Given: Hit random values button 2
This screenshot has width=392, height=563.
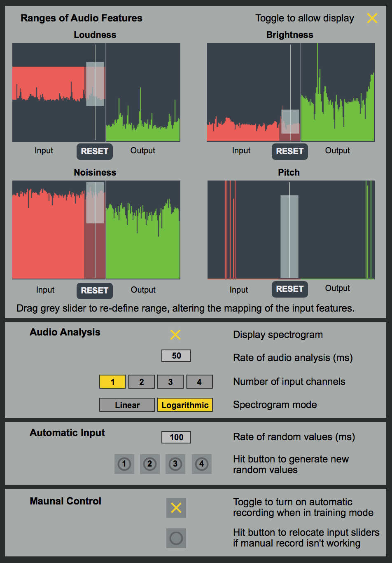Looking at the screenshot, I should pos(150,464).
